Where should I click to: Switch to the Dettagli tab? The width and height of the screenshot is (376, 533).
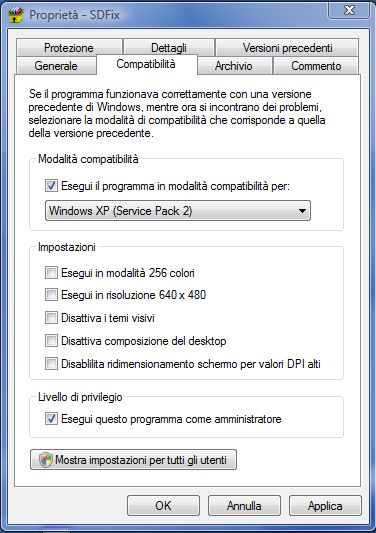[169, 48]
